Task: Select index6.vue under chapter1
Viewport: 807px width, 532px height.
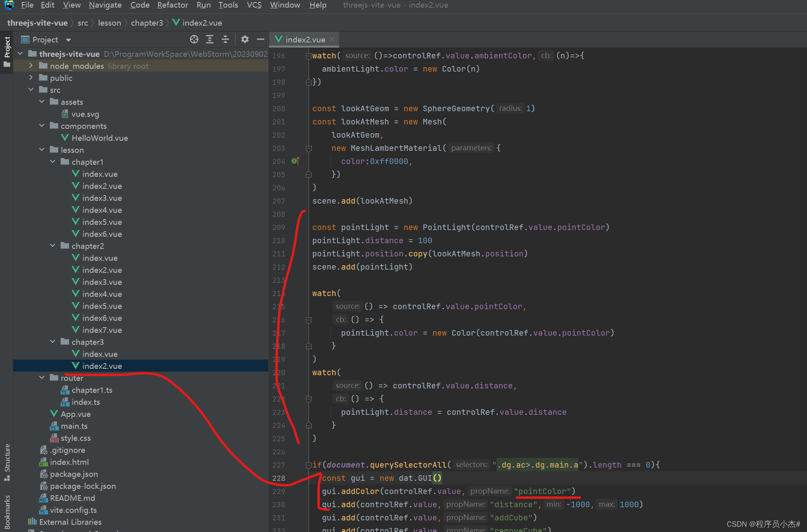Action: click(102, 234)
